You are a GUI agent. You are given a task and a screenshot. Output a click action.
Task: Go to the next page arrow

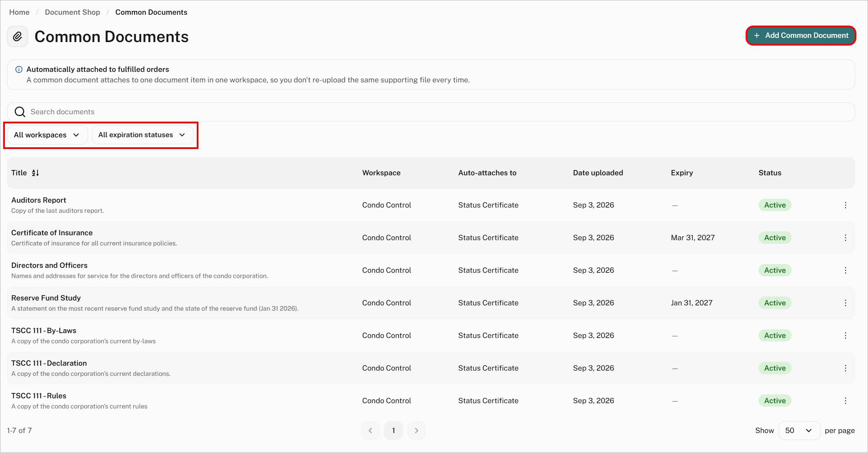417,431
